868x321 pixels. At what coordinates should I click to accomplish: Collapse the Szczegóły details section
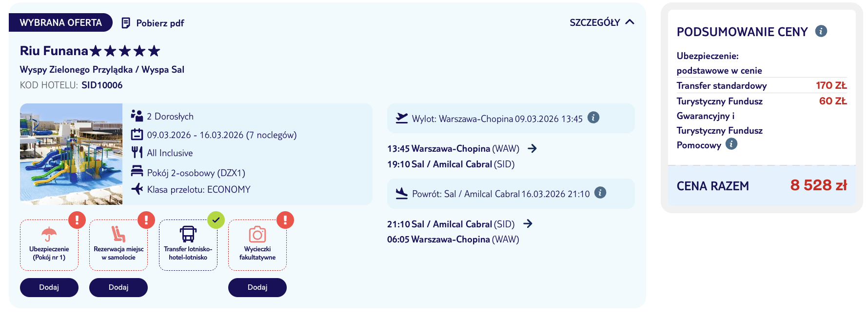[602, 22]
